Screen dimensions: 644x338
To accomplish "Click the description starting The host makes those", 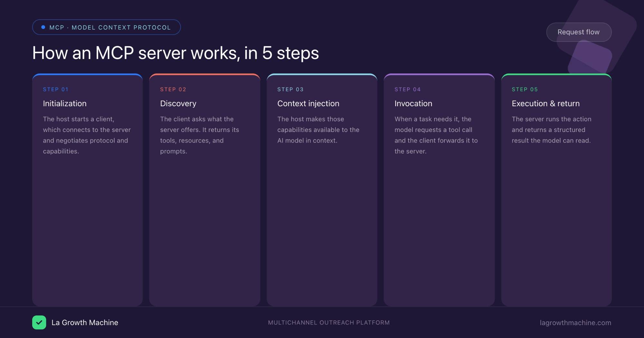I will [318, 130].
